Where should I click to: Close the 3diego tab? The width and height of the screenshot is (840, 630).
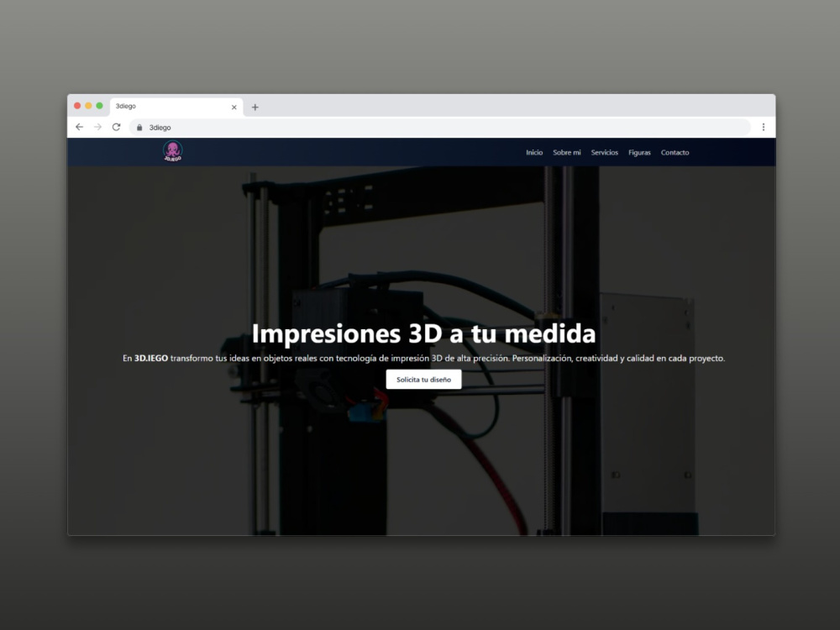pos(234,108)
